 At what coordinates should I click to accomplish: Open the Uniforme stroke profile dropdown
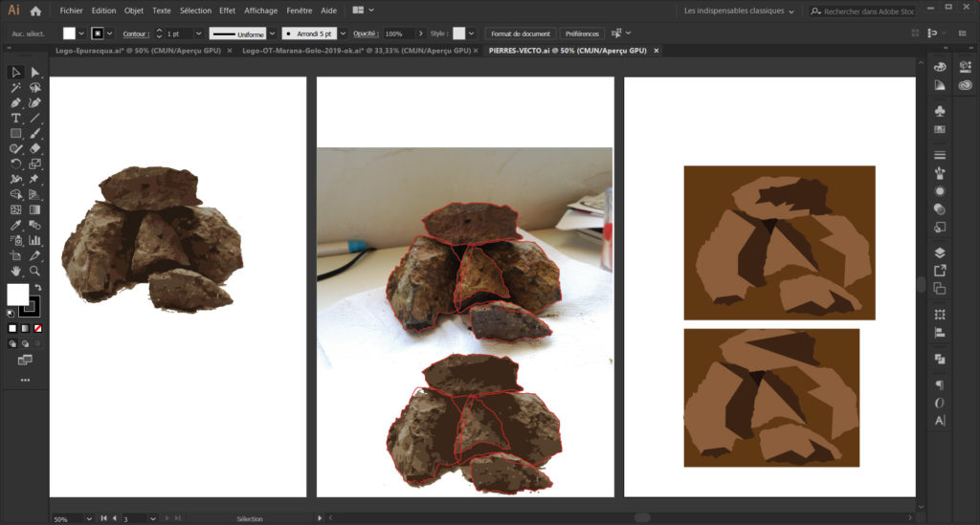tap(274, 33)
